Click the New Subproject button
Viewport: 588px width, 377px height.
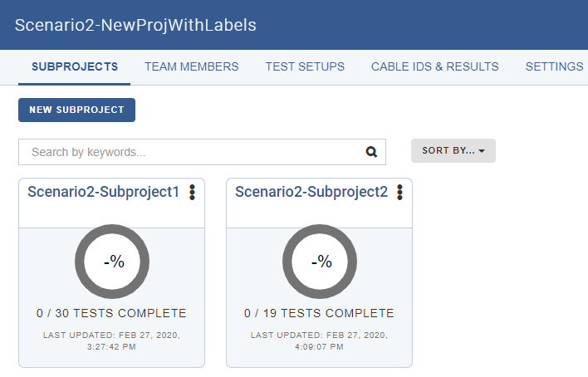77,110
